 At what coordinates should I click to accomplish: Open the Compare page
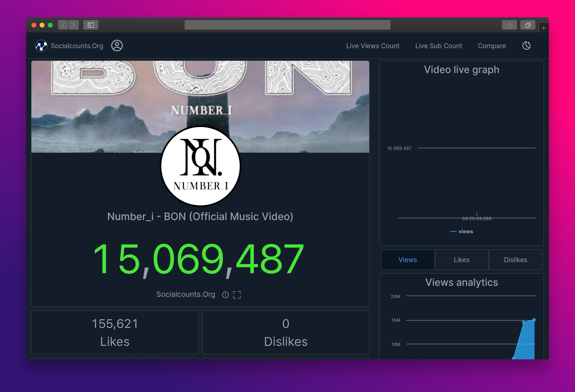click(492, 46)
